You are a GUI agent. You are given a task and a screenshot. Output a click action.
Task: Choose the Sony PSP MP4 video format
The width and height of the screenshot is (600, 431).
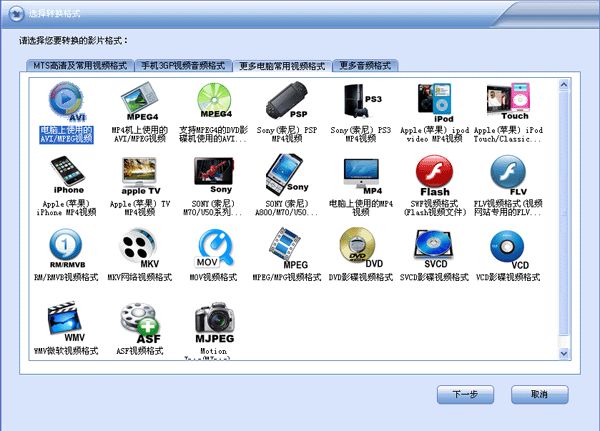(285, 102)
